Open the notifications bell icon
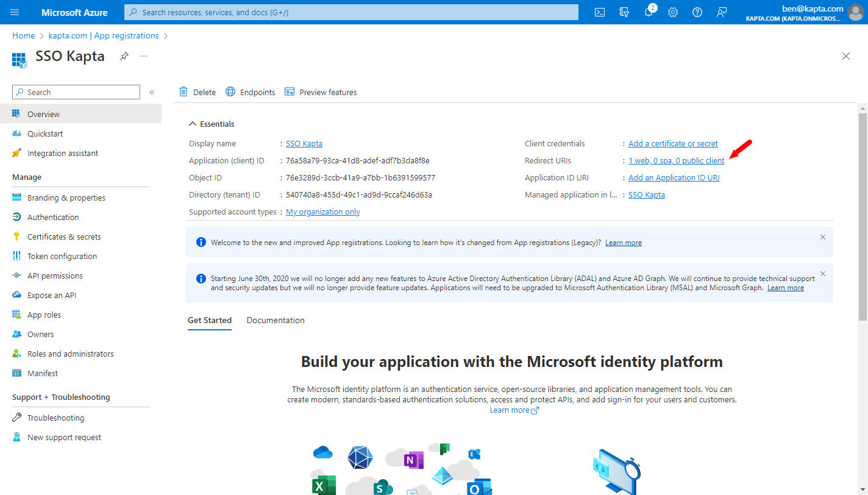Viewport: 868px width, 495px height. 649,12
